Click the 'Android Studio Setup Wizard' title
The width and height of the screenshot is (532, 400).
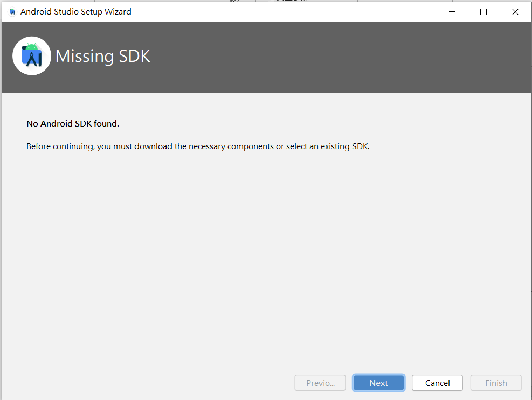pos(75,12)
